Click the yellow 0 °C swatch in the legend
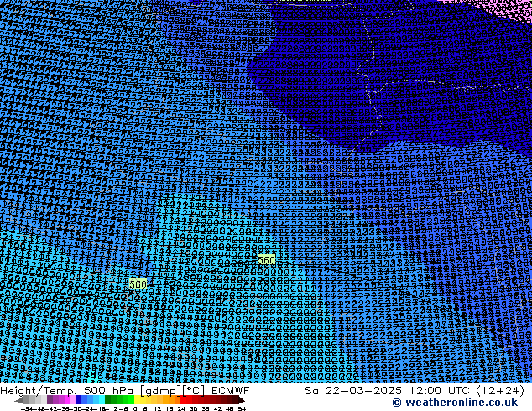Image resolution: width=532 pixels, height=411 pixels. coord(137,400)
